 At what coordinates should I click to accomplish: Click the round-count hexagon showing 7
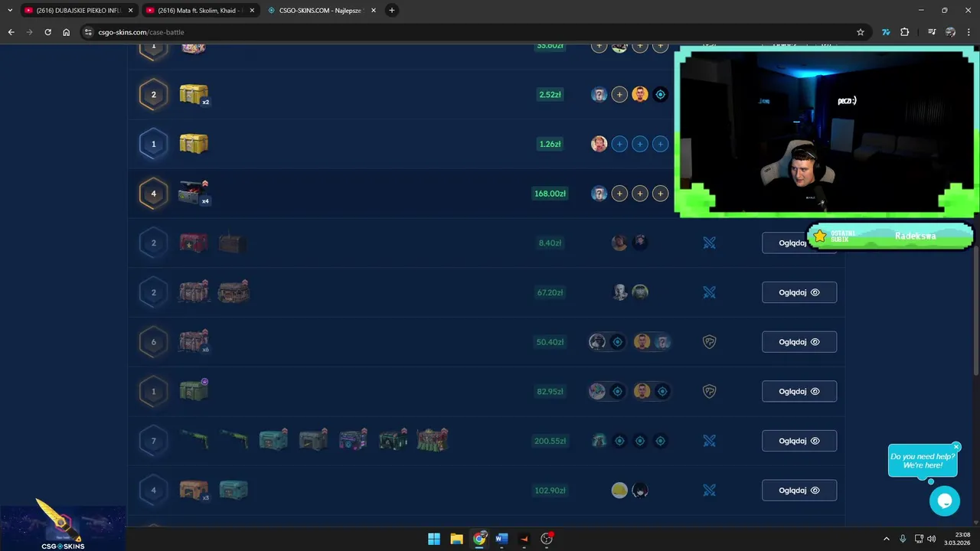point(153,441)
